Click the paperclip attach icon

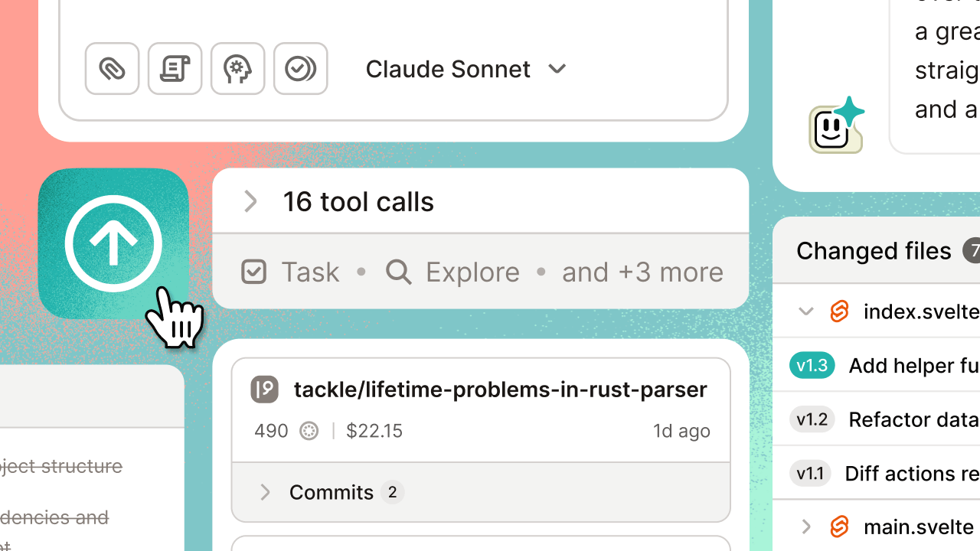pos(112,69)
